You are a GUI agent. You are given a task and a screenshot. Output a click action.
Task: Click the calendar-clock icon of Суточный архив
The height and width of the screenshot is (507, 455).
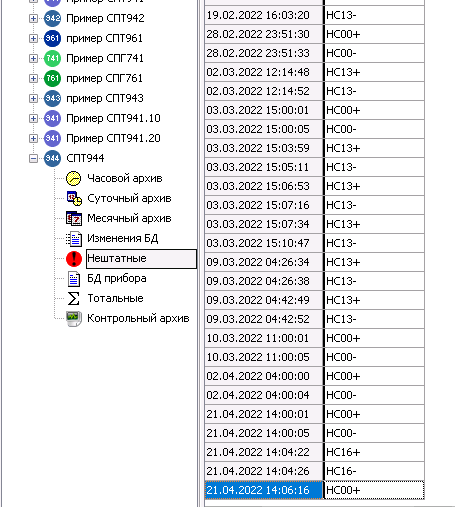tap(74, 198)
